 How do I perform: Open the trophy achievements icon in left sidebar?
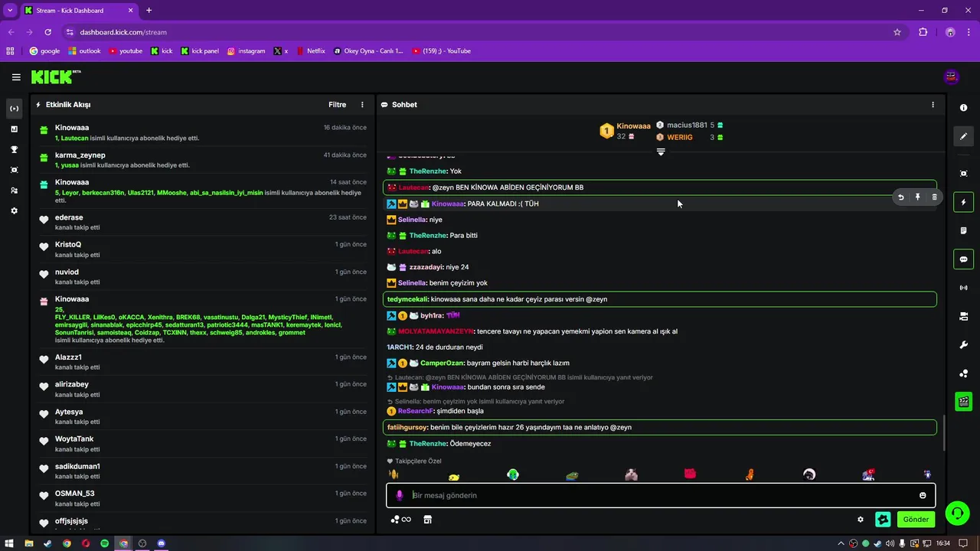[x=14, y=149]
